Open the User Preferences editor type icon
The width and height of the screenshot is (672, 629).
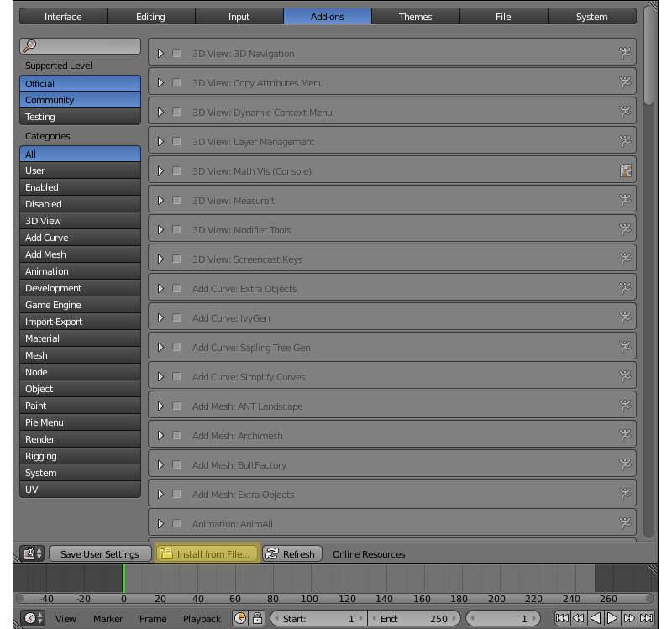coord(32,553)
